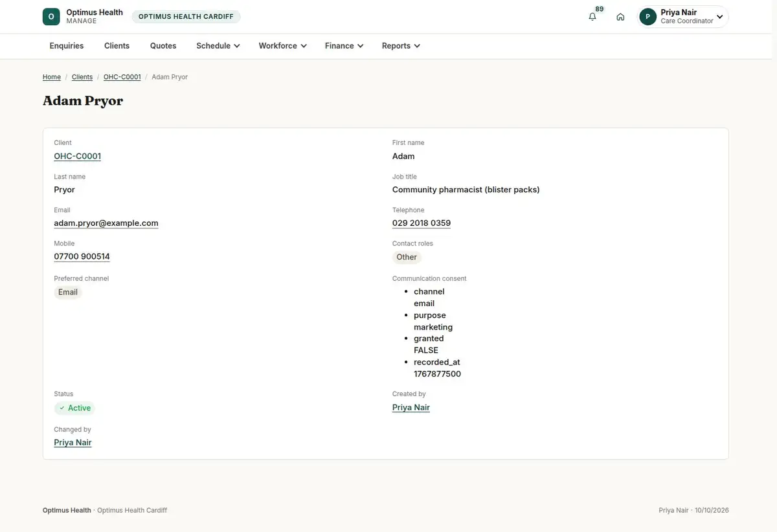The height and width of the screenshot is (532, 777).
Task: Click the footer date 10/10/2026
Action: (712, 511)
